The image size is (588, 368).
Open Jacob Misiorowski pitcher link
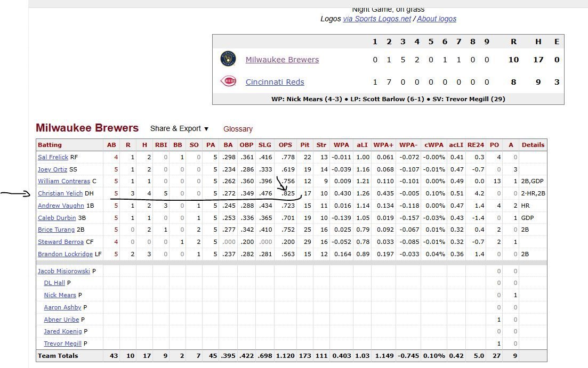(64, 271)
